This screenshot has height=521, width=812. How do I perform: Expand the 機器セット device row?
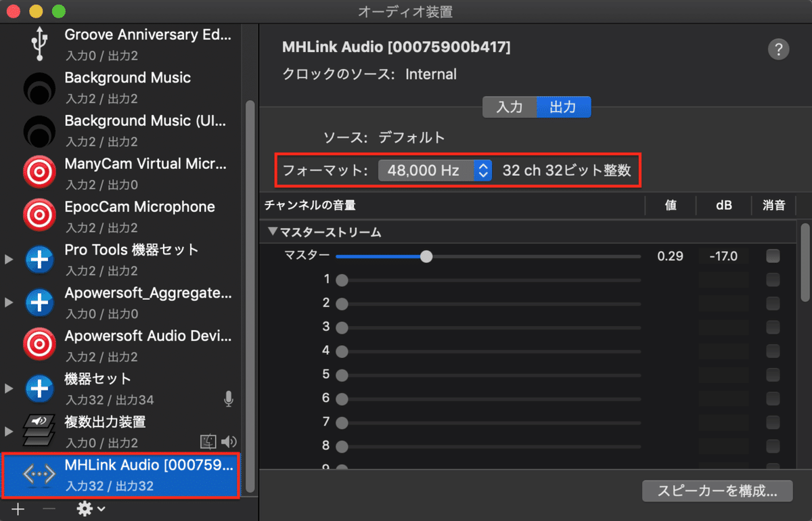tap(9, 388)
